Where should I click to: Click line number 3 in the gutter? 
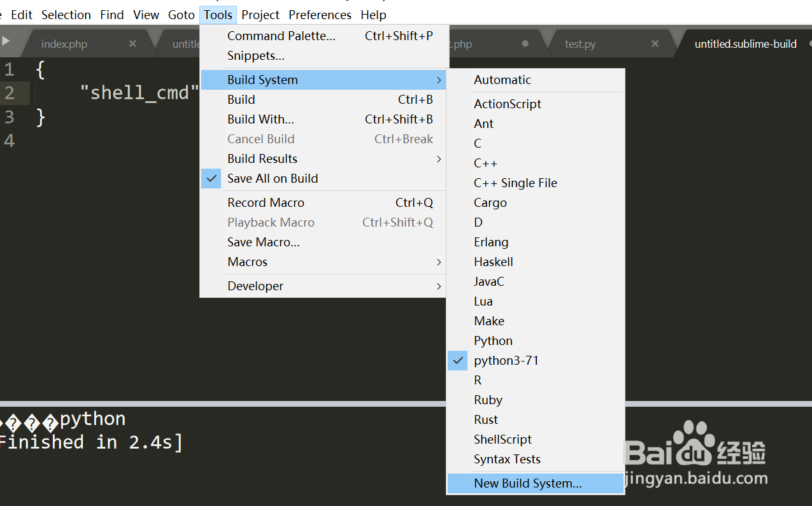(9, 117)
